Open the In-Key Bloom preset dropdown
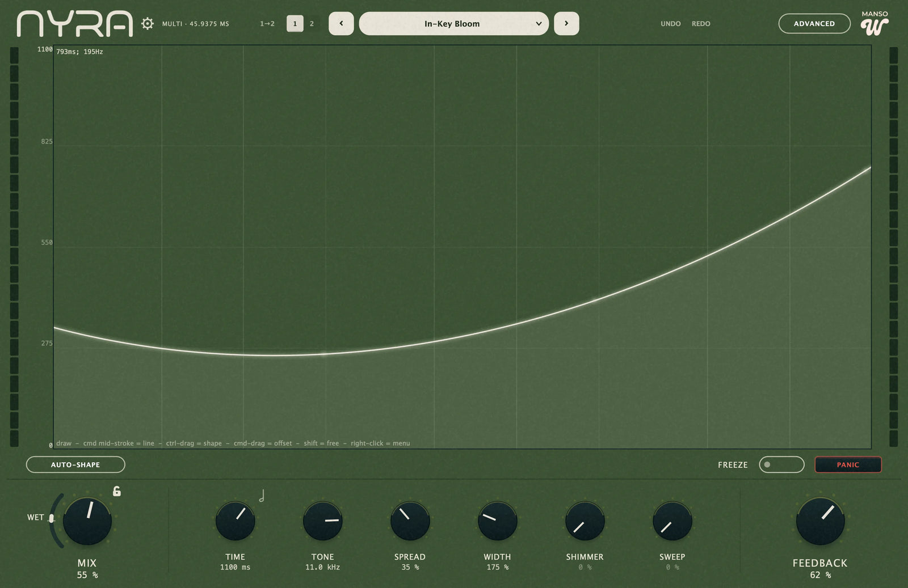The width and height of the screenshot is (908, 588). 454,24
